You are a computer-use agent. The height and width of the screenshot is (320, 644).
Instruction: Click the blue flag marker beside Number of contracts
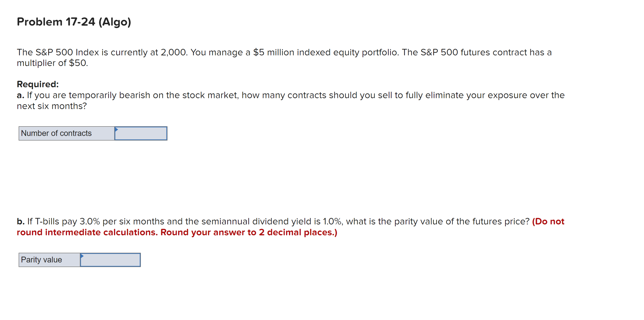pos(116,129)
